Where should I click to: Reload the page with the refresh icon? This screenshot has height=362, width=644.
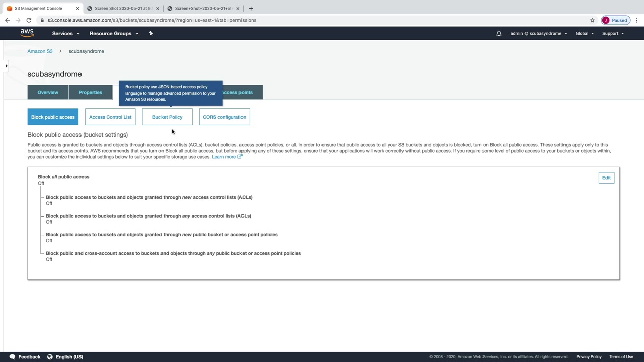[x=29, y=20]
